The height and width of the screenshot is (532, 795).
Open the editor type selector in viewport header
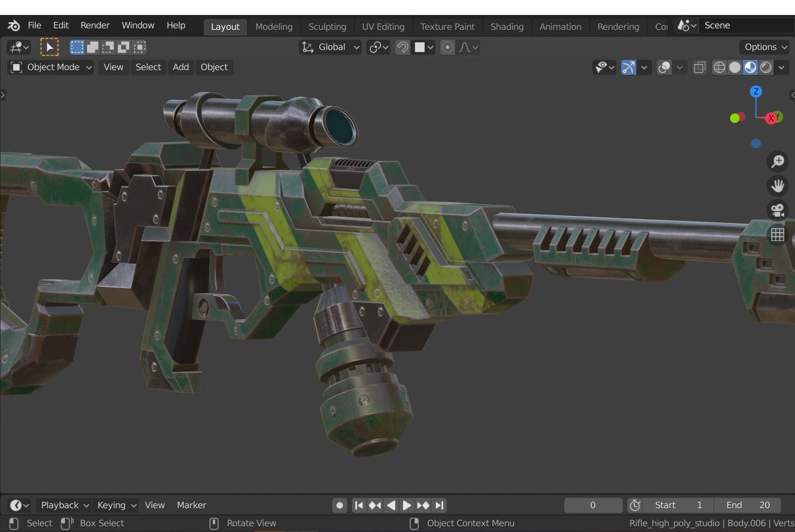pos(19,47)
